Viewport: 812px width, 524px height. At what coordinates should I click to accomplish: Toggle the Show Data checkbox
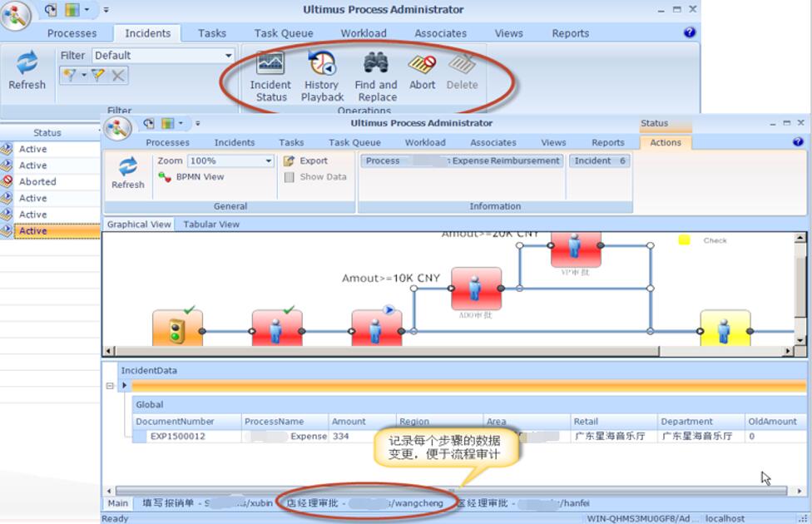pos(289,177)
